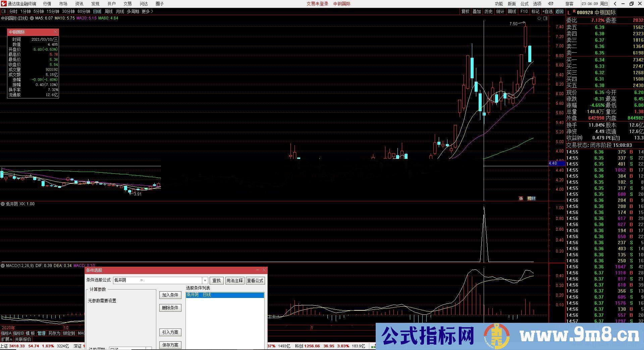Click the 查找 search button
Screen dimensions: 644x350
pyautogui.click(x=216, y=280)
